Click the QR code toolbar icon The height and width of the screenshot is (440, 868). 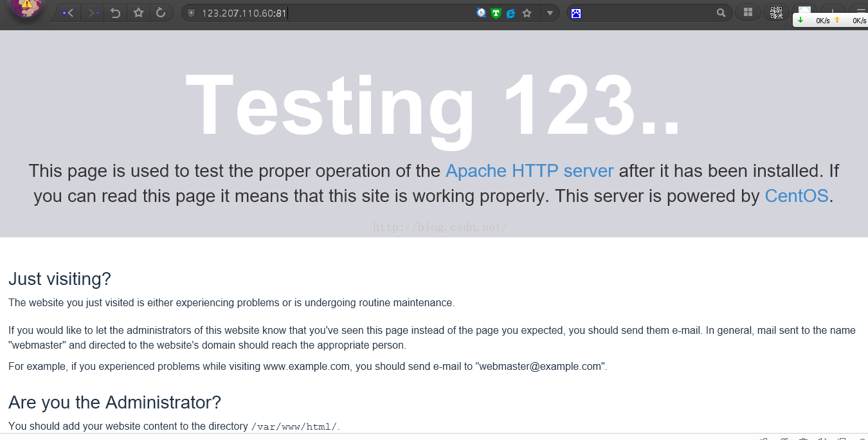(x=776, y=12)
